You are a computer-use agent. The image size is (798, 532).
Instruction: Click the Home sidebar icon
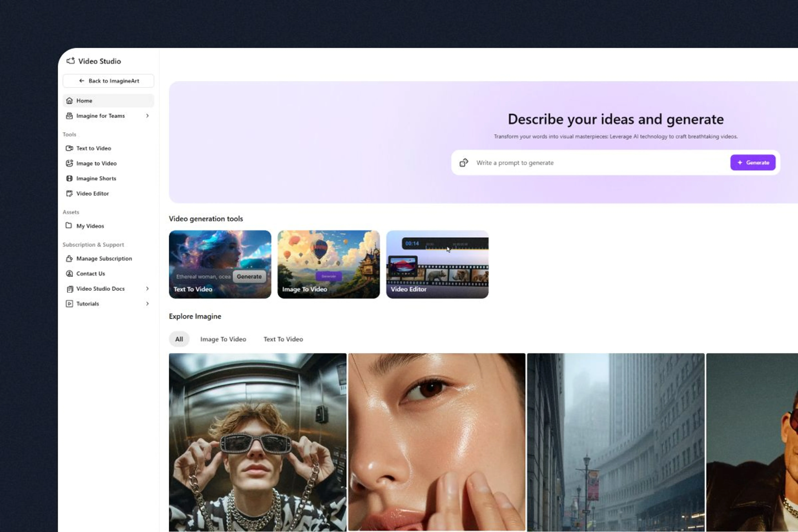(70, 100)
